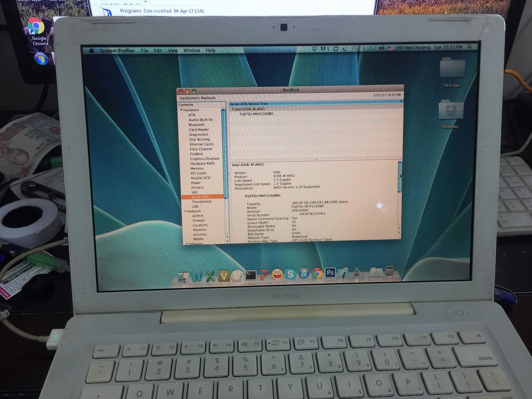Open the Test app desktop folder
Viewport: 532px width, 399px height.
pos(452,72)
